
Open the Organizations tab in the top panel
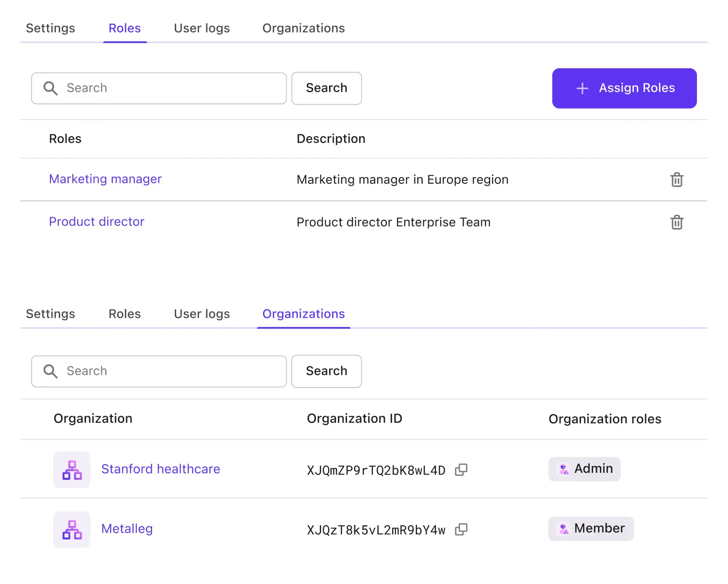click(x=304, y=28)
